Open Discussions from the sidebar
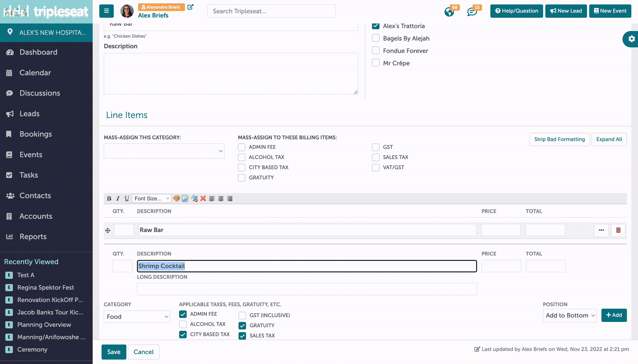638x364 pixels. (x=40, y=93)
